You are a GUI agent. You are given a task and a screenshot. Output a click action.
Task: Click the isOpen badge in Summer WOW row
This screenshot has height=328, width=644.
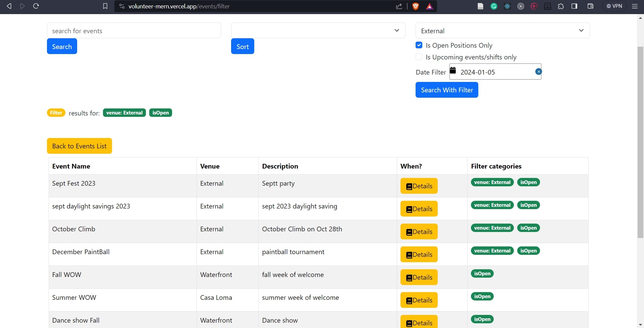click(x=482, y=296)
